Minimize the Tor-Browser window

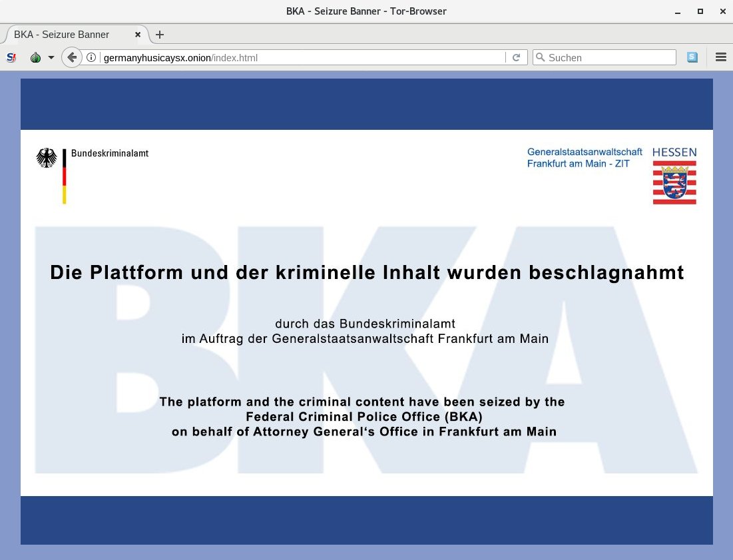pyautogui.click(x=677, y=12)
